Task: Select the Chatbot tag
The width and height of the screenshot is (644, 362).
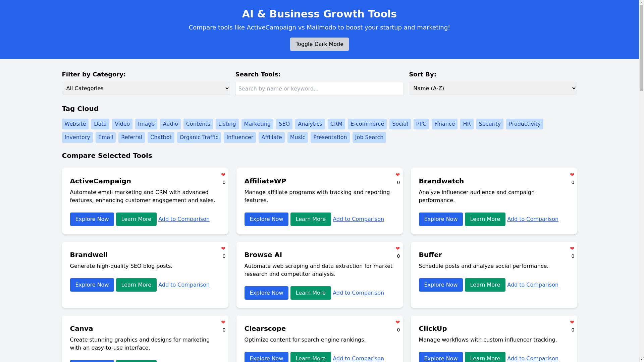Action: click(x=161, y=137)
